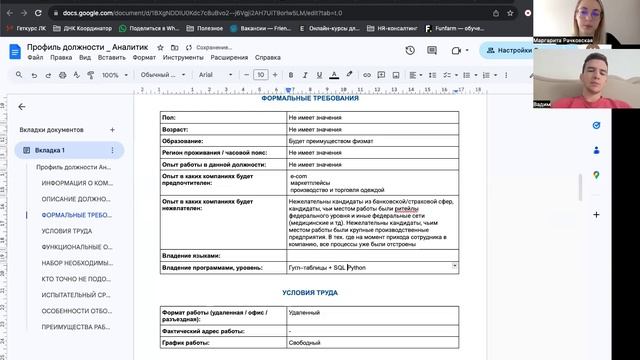Toggle bold formatting
The image size is (640, 360).
coord(291,75)
